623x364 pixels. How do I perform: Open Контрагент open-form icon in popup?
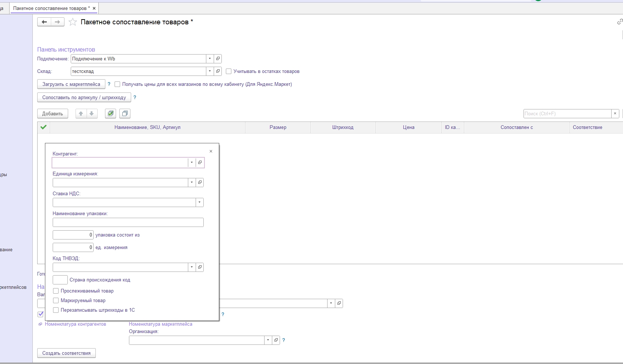click(x=200, y=162)
